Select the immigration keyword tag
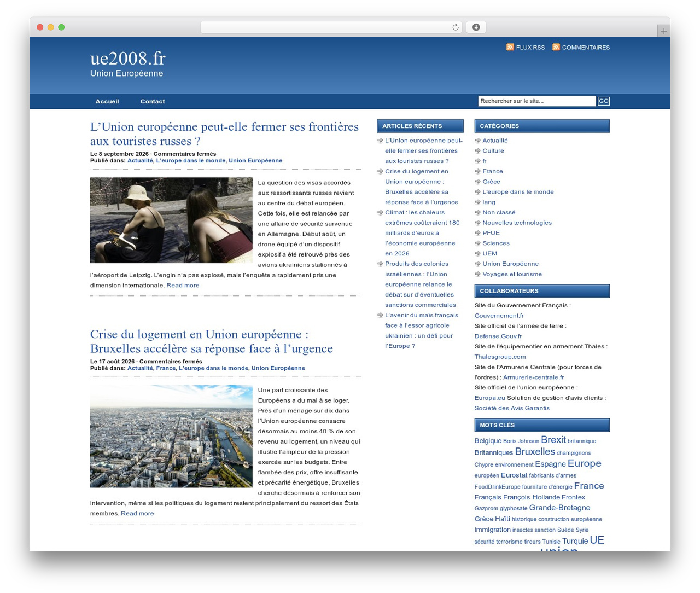The height and width of the screenshot is (593, 700). (492, 530)
